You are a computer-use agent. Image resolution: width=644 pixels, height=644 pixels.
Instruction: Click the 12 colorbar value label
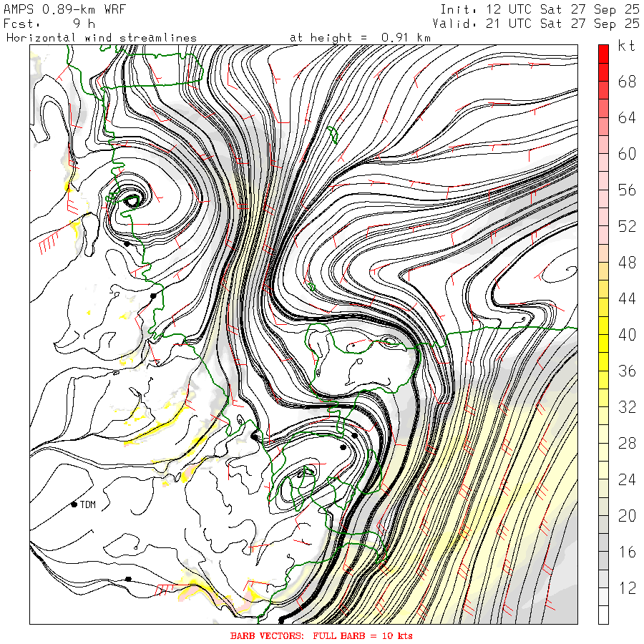tap(627, 588)
